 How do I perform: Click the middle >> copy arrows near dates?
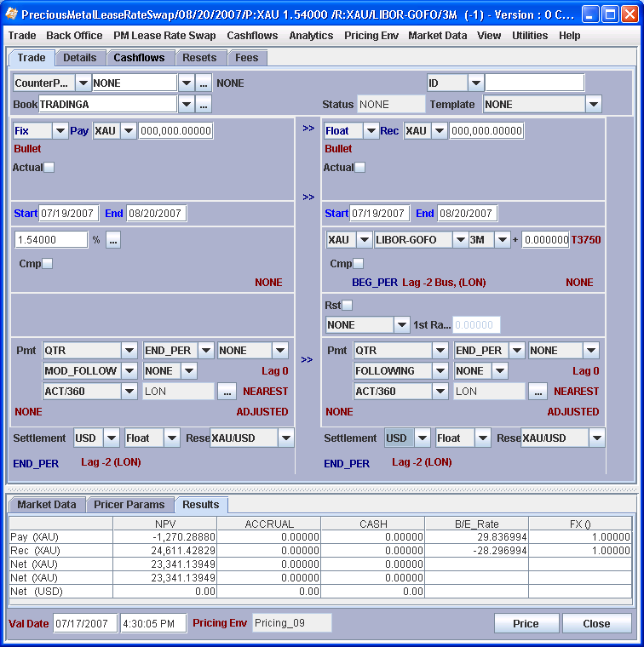pyautogui.click(x=308, y=198)
